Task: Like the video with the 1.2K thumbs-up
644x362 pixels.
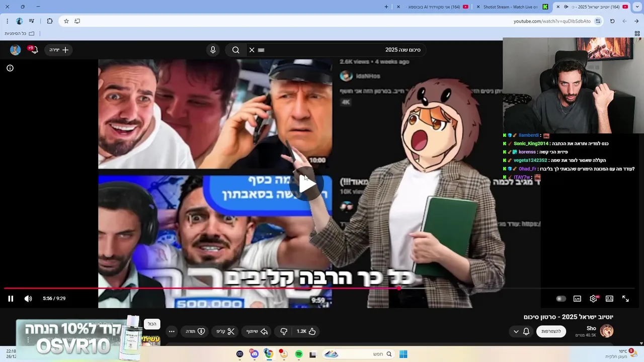Action: tap(306, 331)
